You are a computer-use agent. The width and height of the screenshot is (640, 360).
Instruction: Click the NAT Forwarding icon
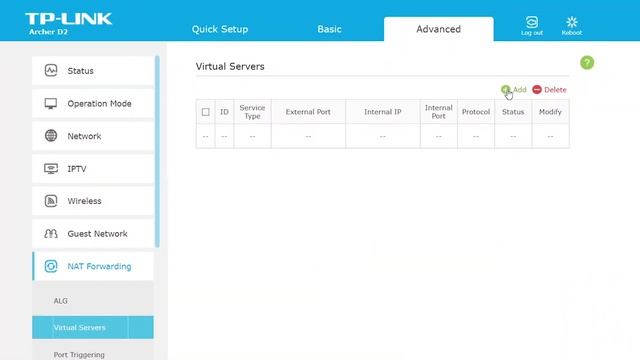[51, 266]
